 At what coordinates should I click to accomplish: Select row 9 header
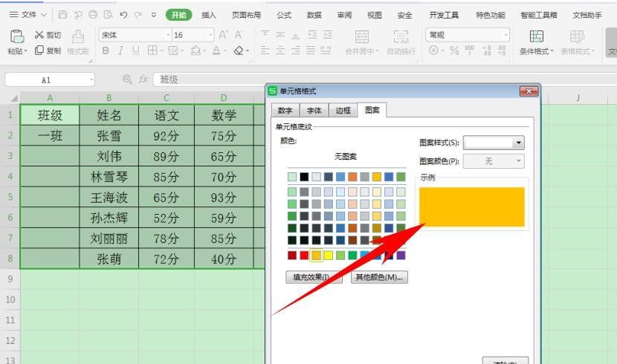pos(10,279)
